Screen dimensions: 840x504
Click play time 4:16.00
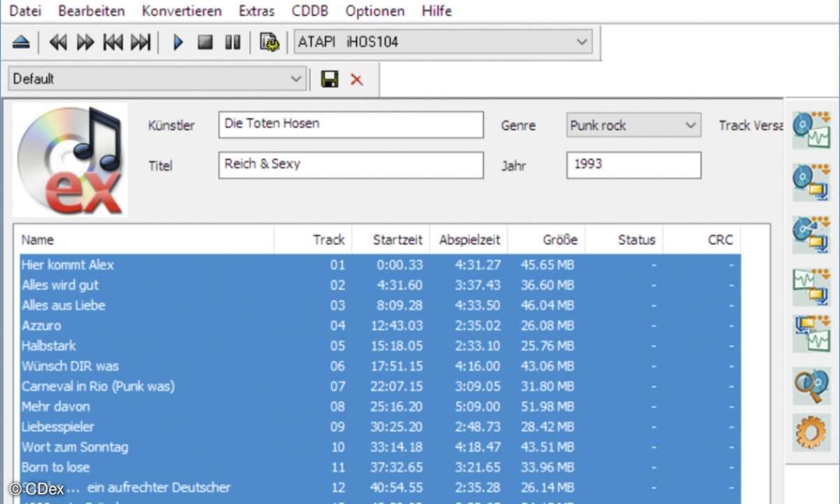[477, 367]
